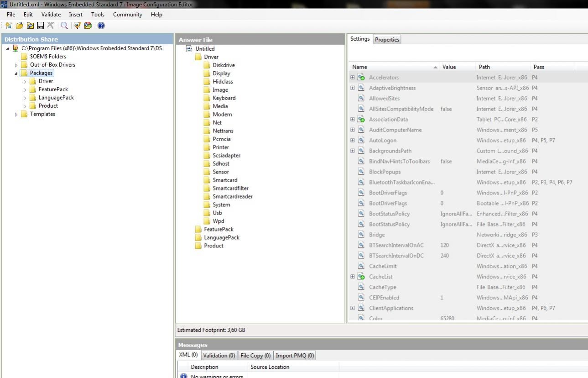The image size is (588, 378).
Task: Expand the Templates tree node
Action: 16,114
